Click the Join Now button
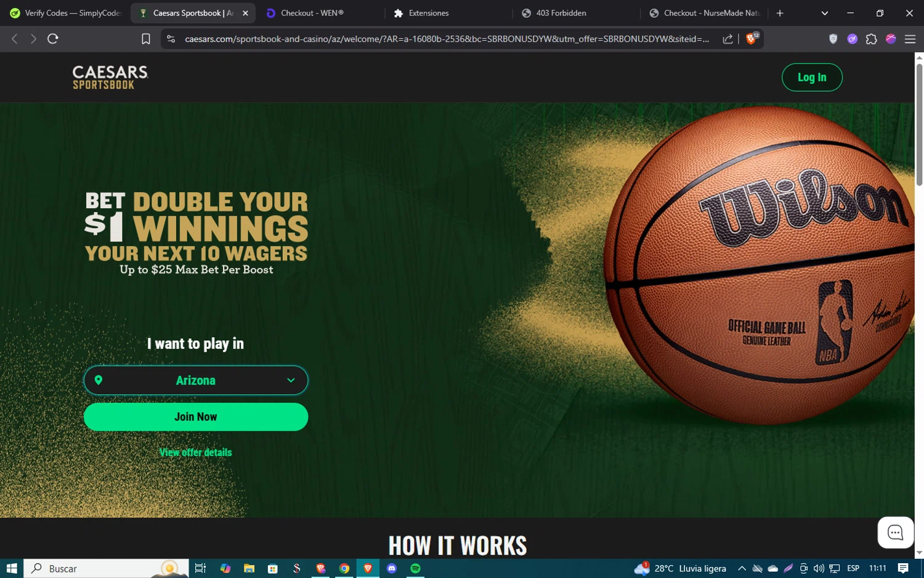This screenshot has width=924, height=578. click(196, 417)
